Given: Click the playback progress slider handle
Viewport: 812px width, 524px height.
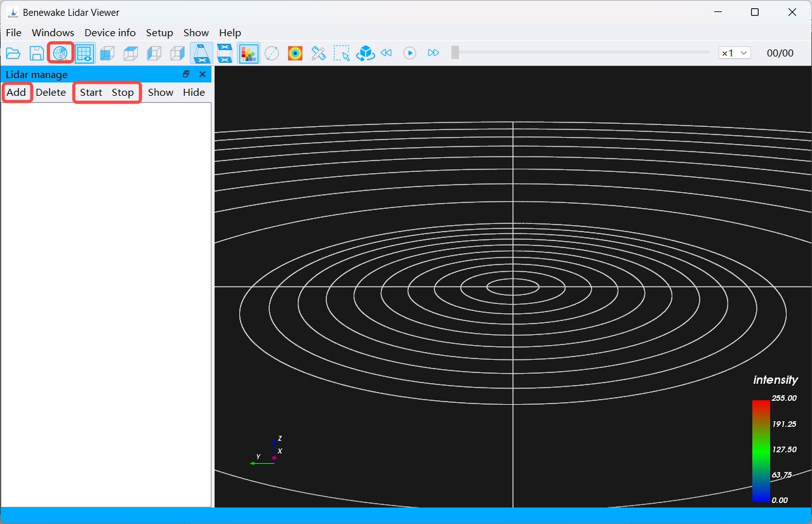Looking at the screenshot, I should 455,53.
